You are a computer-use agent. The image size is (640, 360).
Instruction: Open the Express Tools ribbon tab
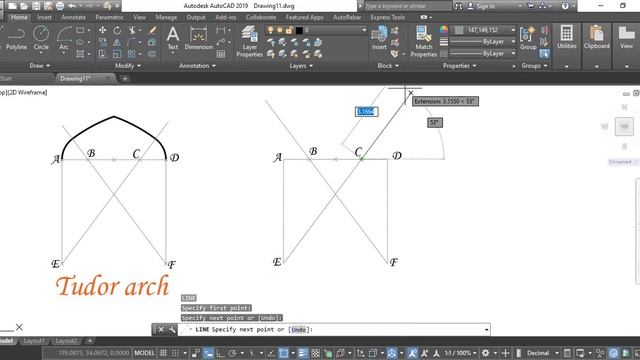tap(388, 18)
